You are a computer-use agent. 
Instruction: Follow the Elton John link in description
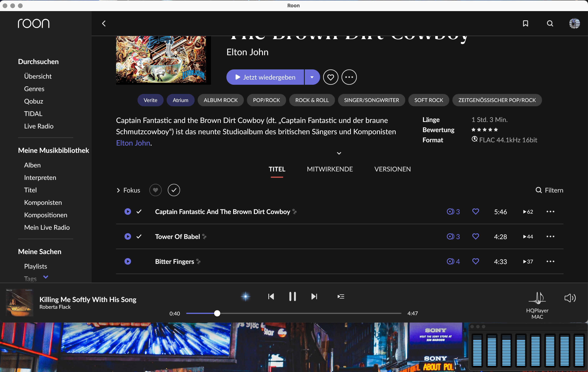click(133, 143)
